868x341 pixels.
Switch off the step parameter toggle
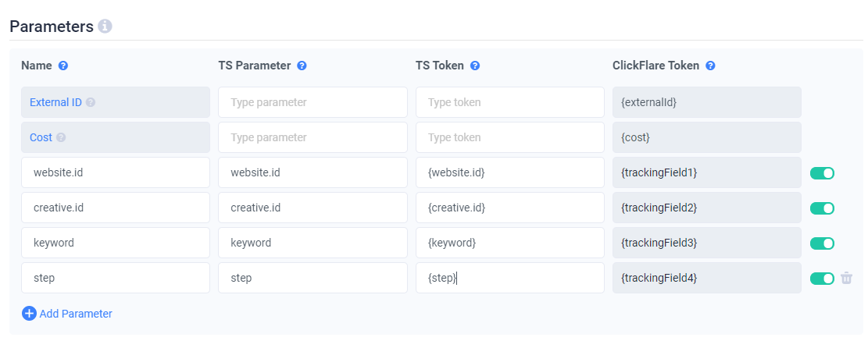click(x=822, y=278)
